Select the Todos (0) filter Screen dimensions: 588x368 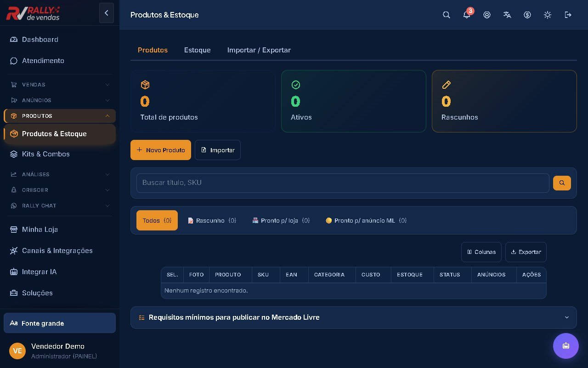tap(157, 220)
